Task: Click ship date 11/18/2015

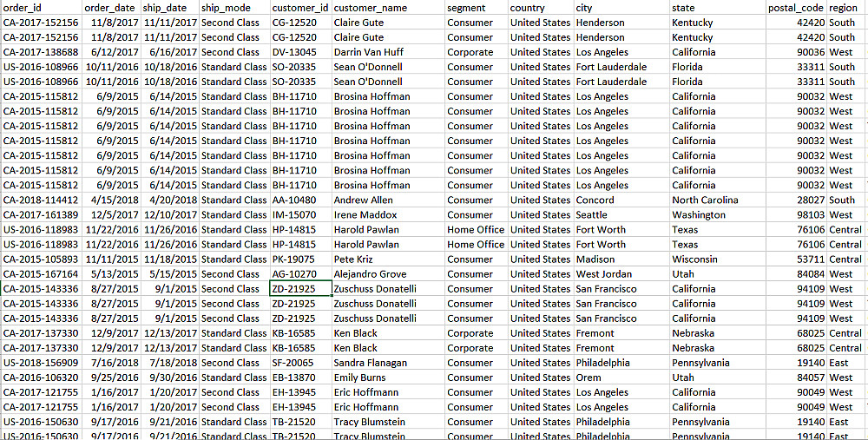Action: (x=169, y=259)
